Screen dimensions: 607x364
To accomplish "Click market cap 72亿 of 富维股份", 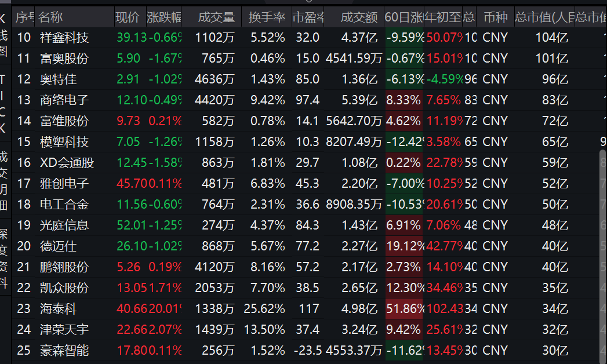I will [x=555, y=121].
